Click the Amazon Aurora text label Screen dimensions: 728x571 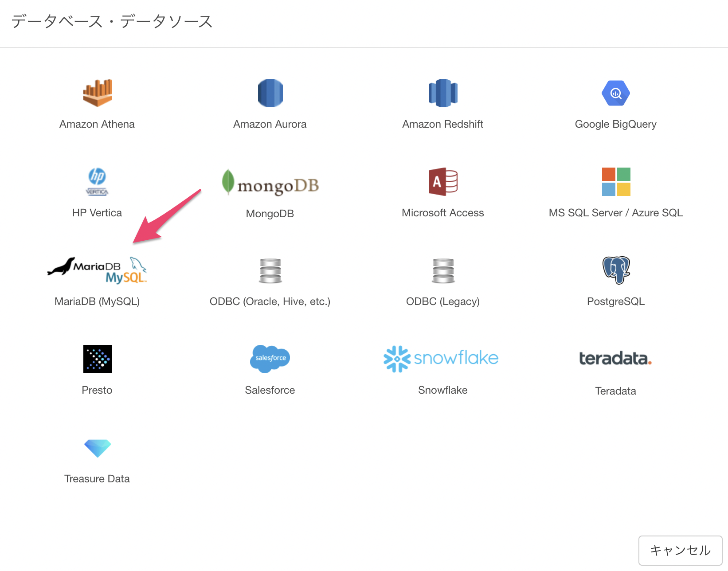pos(270,124)
